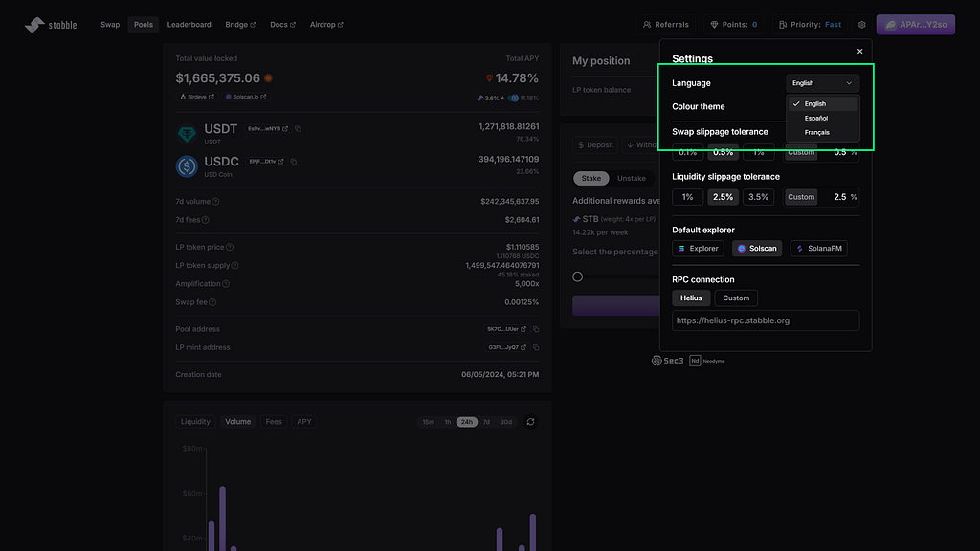This screenshot has height=551, width=980.
Task: Select the Unstake toggle
Action: (x=632, y=178)
